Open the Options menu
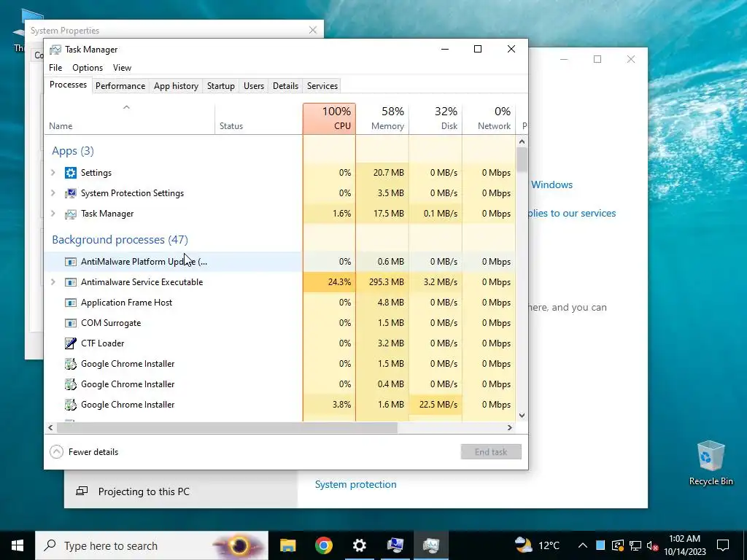 pos(88,68)
